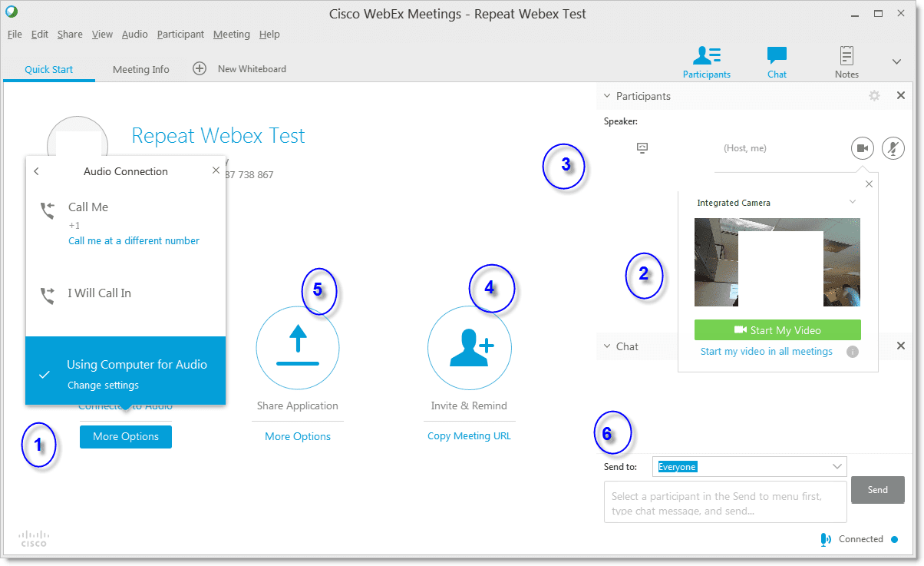924x566 pixels.
Task: Click the Invite & Remind person icon
Action: click(470, 348)
